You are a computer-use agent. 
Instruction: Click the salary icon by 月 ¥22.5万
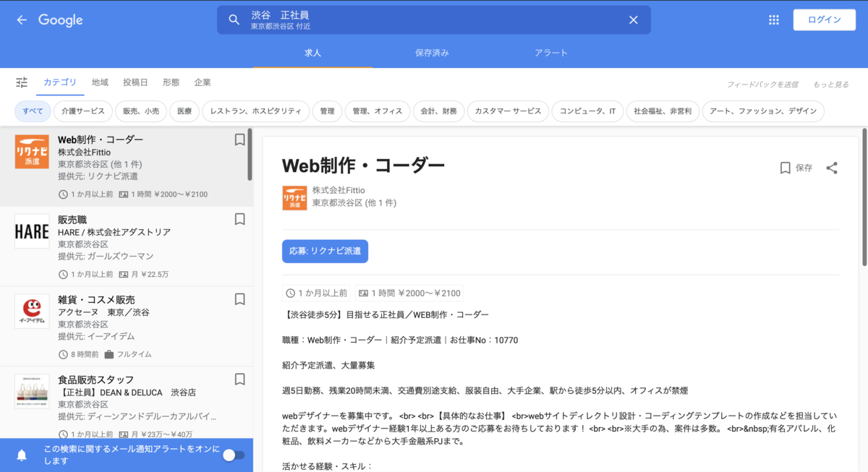click(123, 275)
